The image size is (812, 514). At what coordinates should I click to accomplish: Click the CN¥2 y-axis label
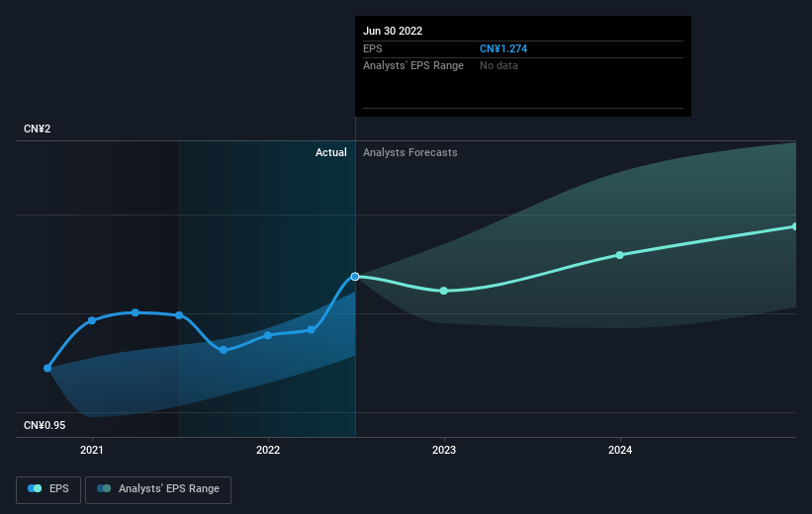(x=38, y=129)
